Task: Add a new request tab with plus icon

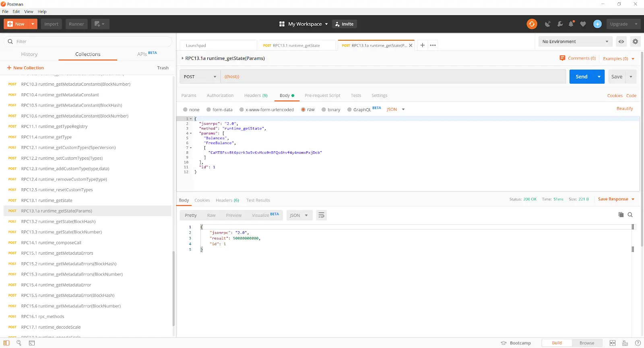Action: coord(422,45)
